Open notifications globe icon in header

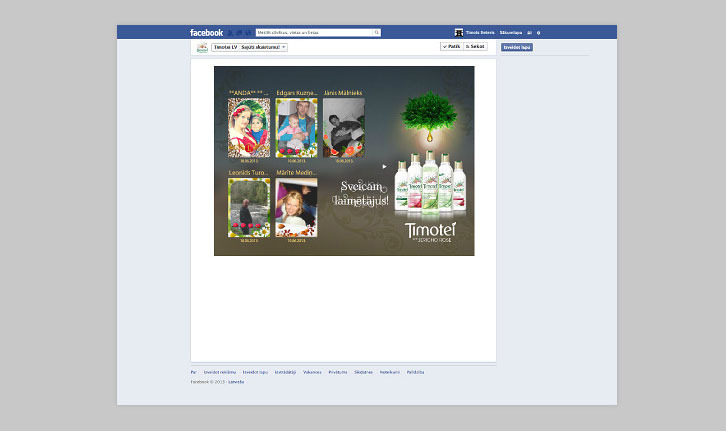point(248,33)
